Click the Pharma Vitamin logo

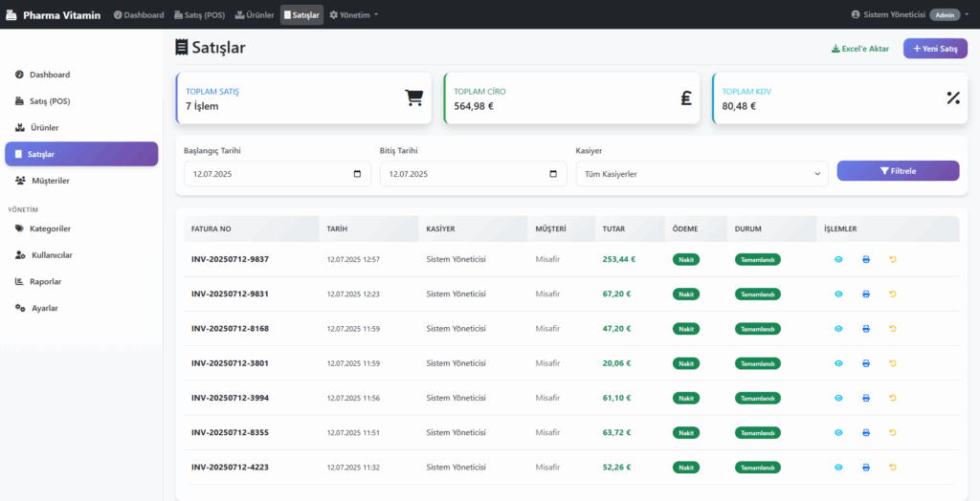click(x=54, y=15)
